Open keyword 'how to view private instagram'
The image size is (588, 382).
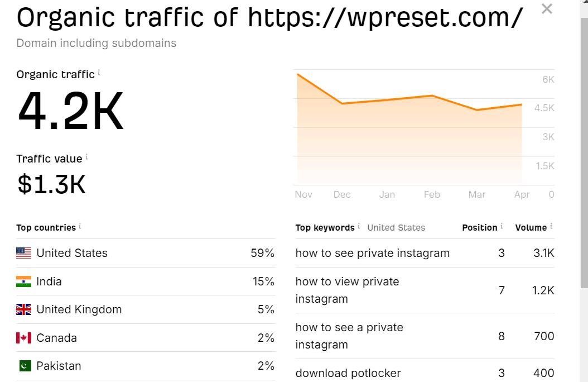coord(347,290)
